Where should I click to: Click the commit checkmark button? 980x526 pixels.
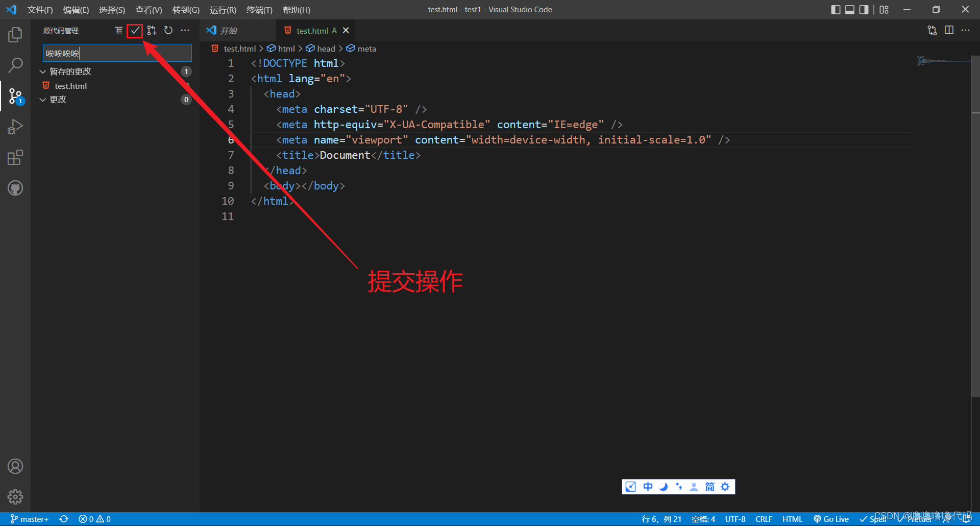[135, 31]
